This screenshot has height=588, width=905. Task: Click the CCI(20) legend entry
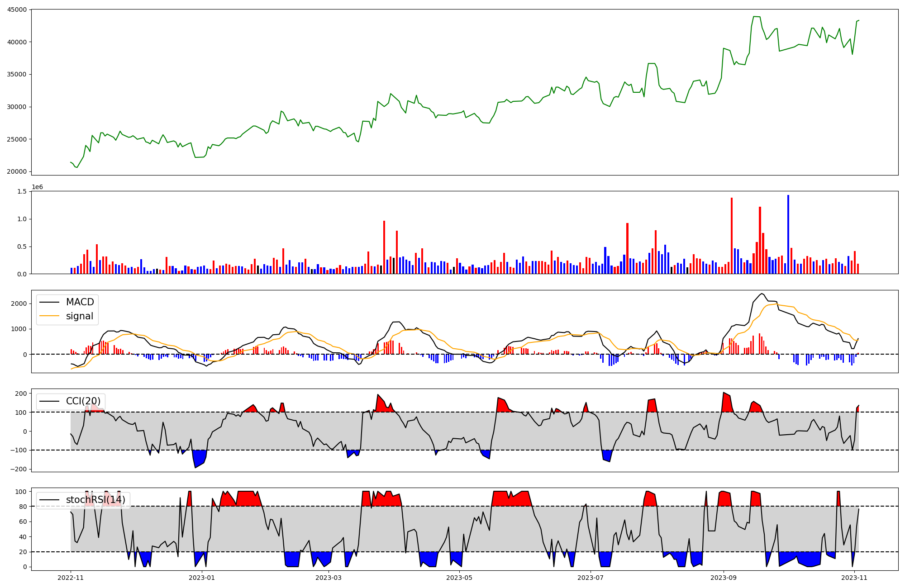pos(83,401)
